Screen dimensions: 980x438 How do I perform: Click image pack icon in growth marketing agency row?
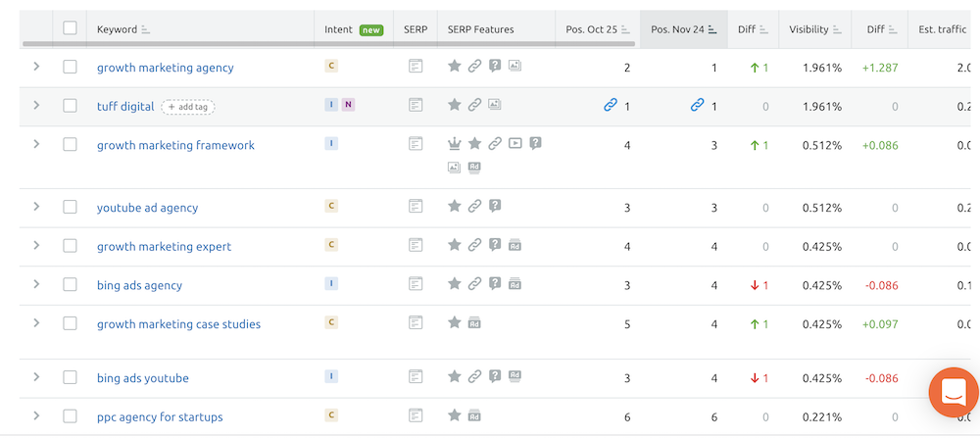coord(515,65)
